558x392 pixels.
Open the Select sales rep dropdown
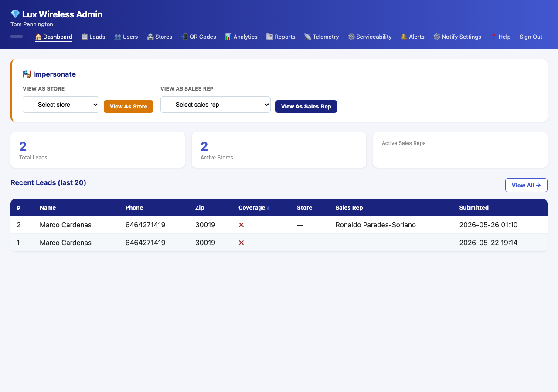pyautogui.click(x=215, y=105)
